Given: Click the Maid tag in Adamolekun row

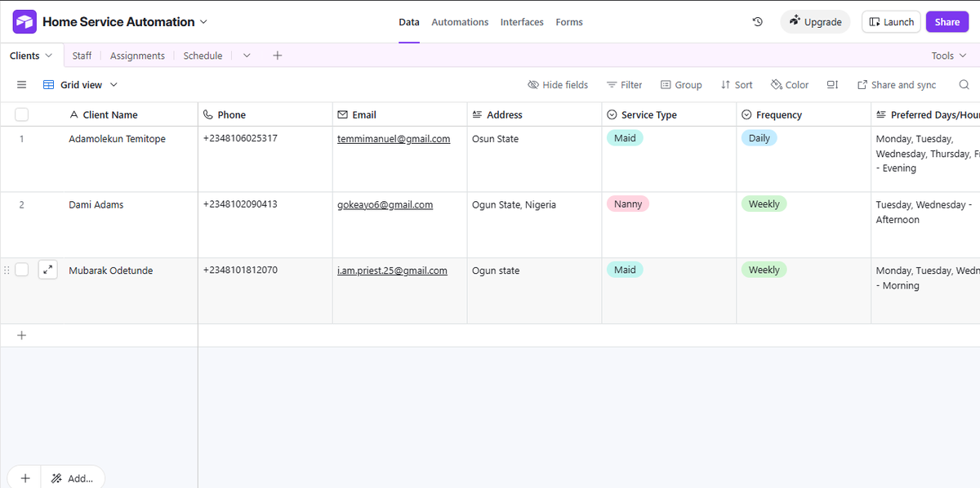Looking at the screenshot, I should [625, 138].
